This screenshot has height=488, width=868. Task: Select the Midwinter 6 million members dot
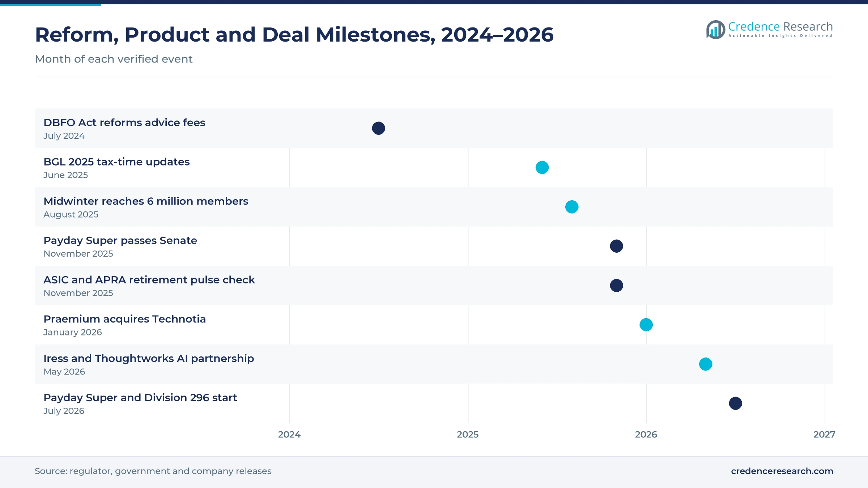point(572,207)
